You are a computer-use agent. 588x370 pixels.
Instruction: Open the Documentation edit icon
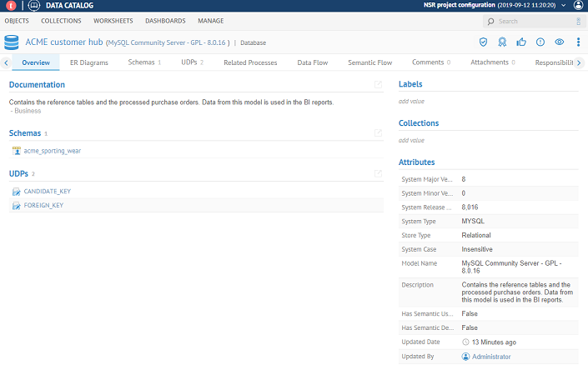click(379, 84)
